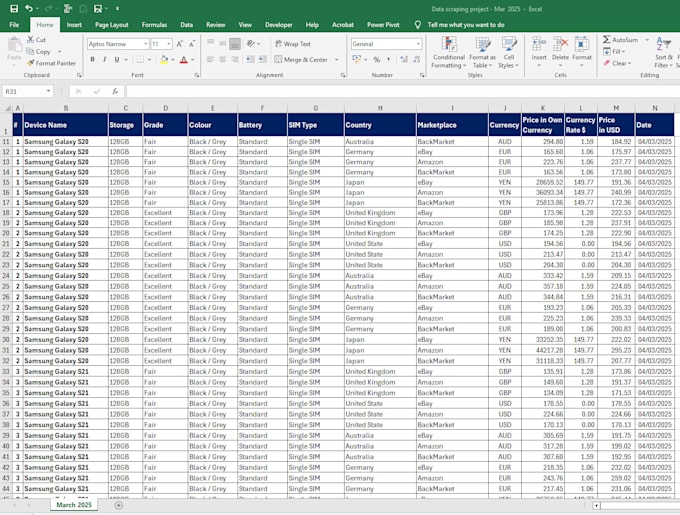This screenshot has width=680, height=515.
Task: Click Merge & Center
Action: [301, 59]
